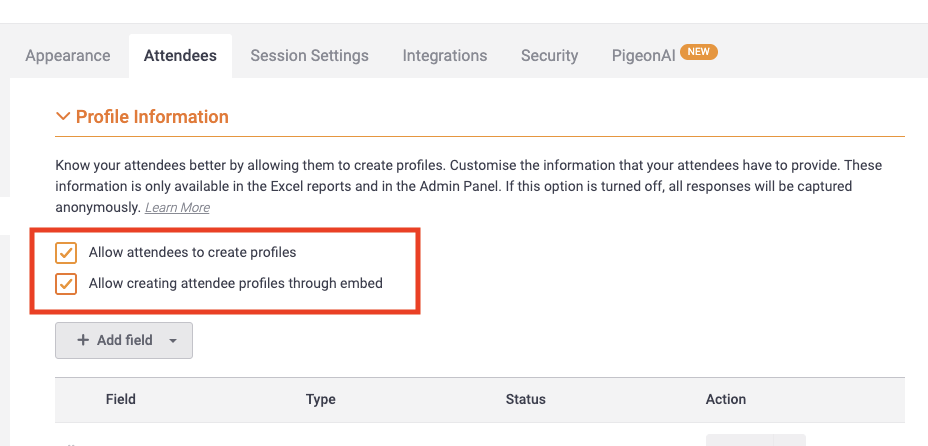Click the Type column header
This screenshot has width=928, height=446.
point(321,399)
